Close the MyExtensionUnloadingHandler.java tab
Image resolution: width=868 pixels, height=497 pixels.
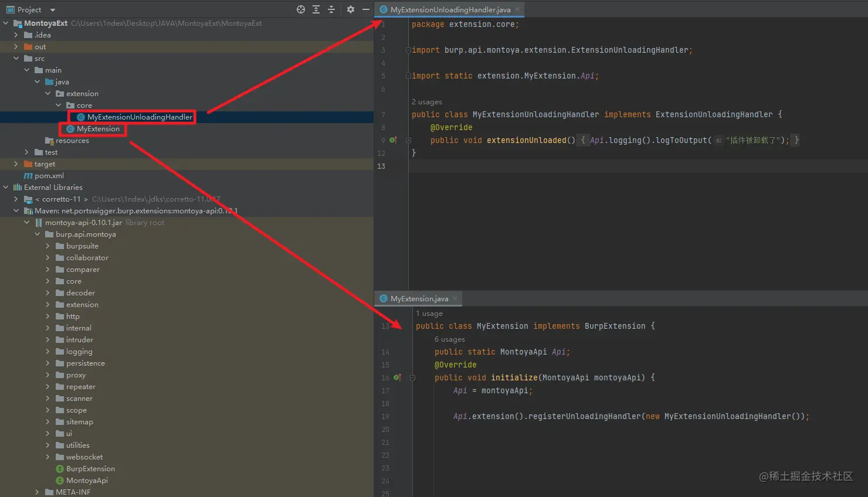(x=517, y=9)
